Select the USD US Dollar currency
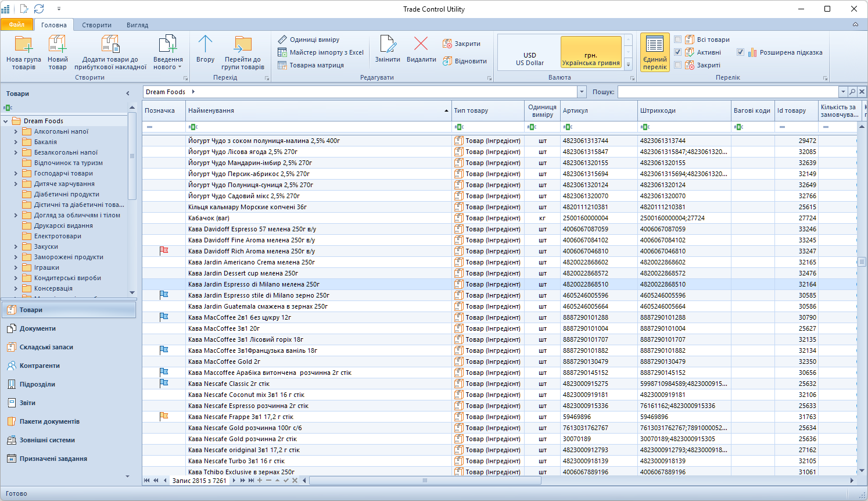 coord(529,59)
